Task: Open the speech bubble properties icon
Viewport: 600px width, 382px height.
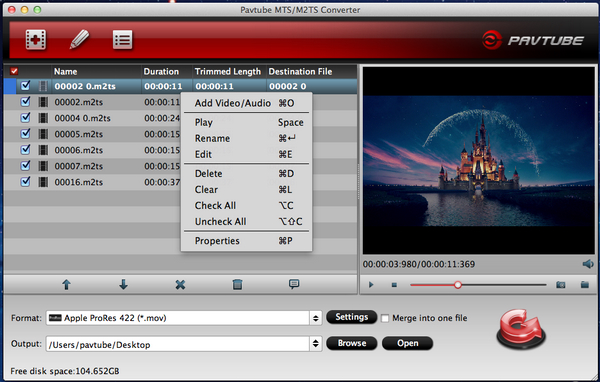Action: click(x=294, y=284)
